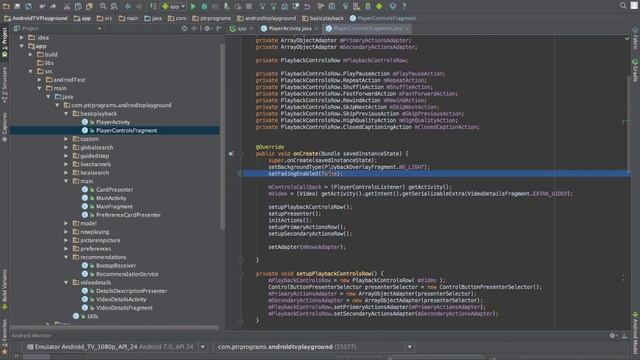Open VideoDetailsFragment class
The image size is (640, 360).
click(124, 308)
